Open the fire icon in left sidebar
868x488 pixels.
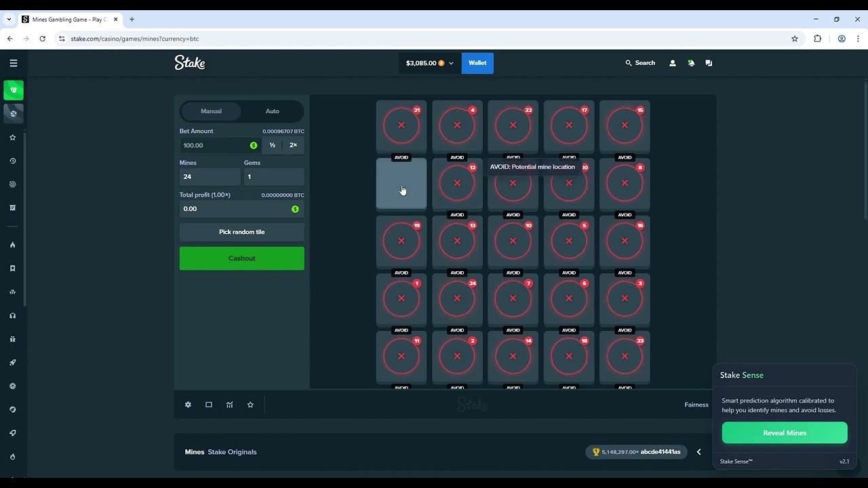[x=12, y=245]
